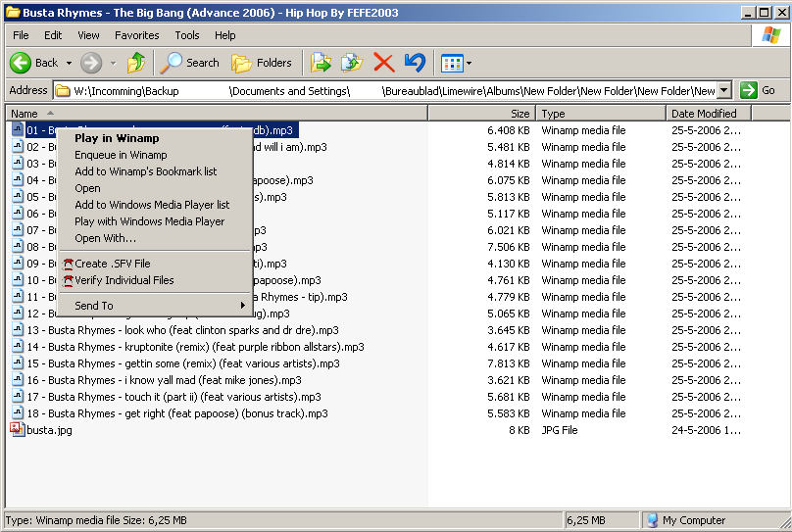
Task: Click the JPG File type cell
Action: [x=560, y=430]
